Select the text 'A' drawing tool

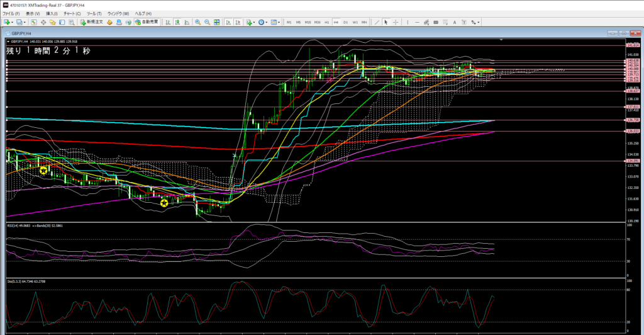[455, 22]
